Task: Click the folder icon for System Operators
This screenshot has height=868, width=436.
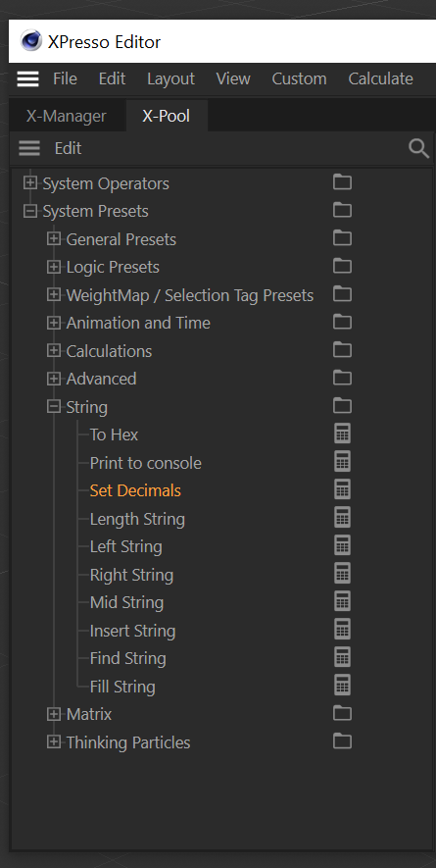Action: coord(343,181)
